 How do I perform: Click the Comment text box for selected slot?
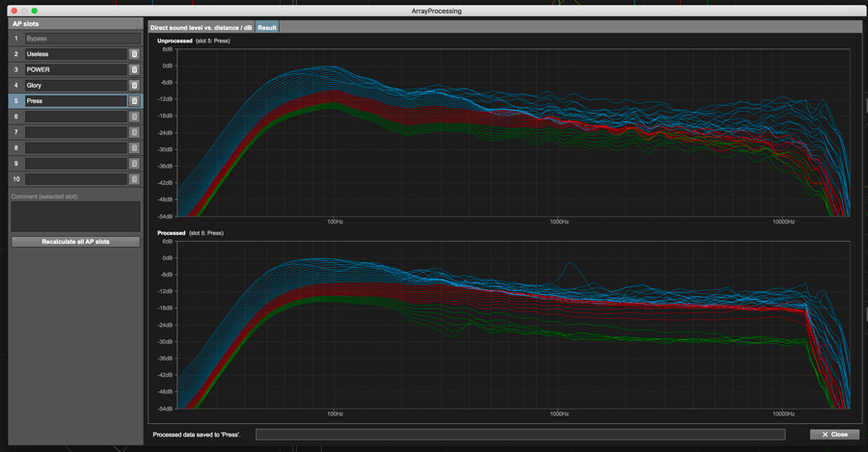76,216
